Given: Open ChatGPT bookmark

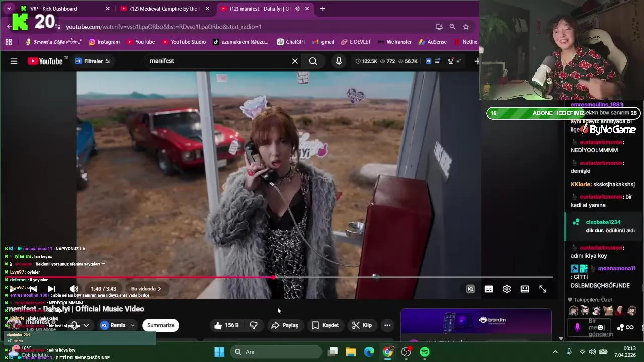Looking at the screenshot, I should tap(291, 42).
